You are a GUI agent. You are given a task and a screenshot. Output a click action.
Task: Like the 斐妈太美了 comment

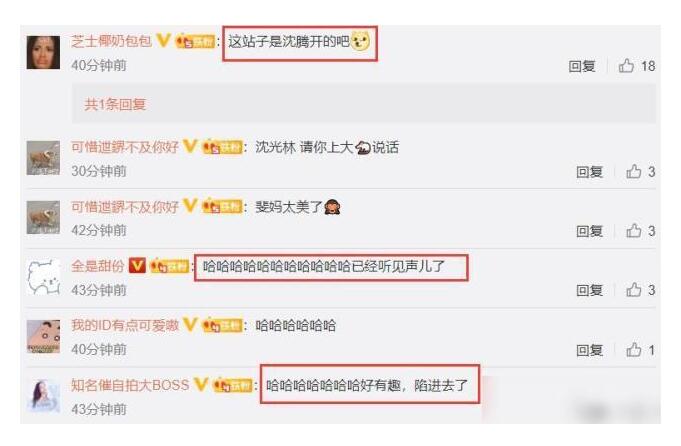tap(634, 231)
